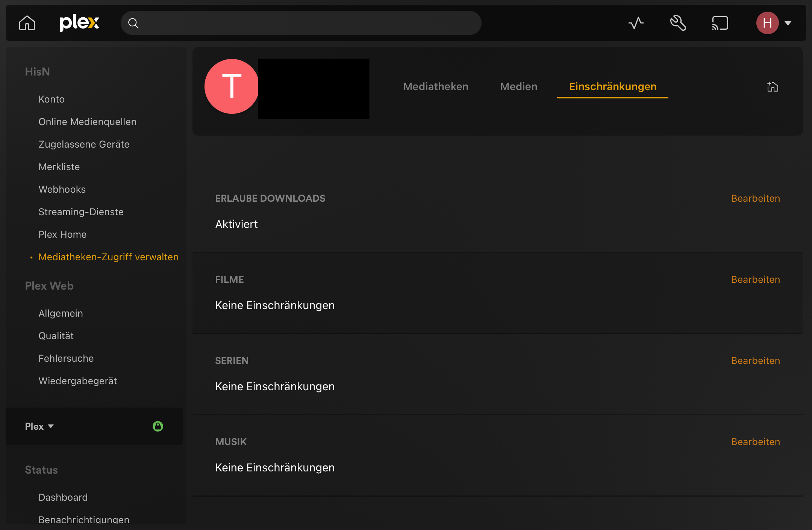Open Plex Home in sidebar
812x530 pixels.
tap(62, 234)
